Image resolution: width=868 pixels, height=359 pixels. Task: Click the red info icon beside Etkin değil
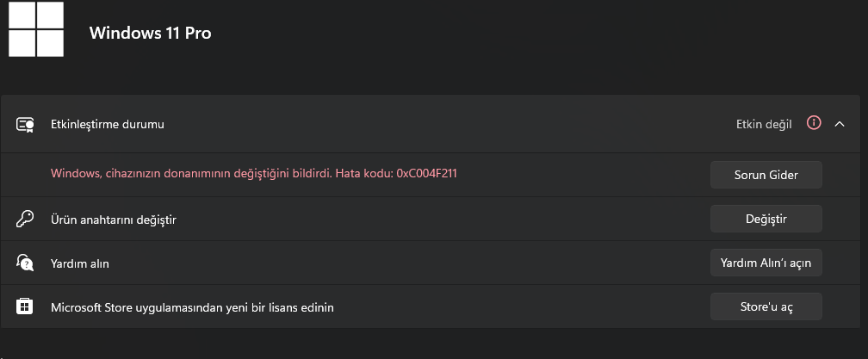point(813,123)
